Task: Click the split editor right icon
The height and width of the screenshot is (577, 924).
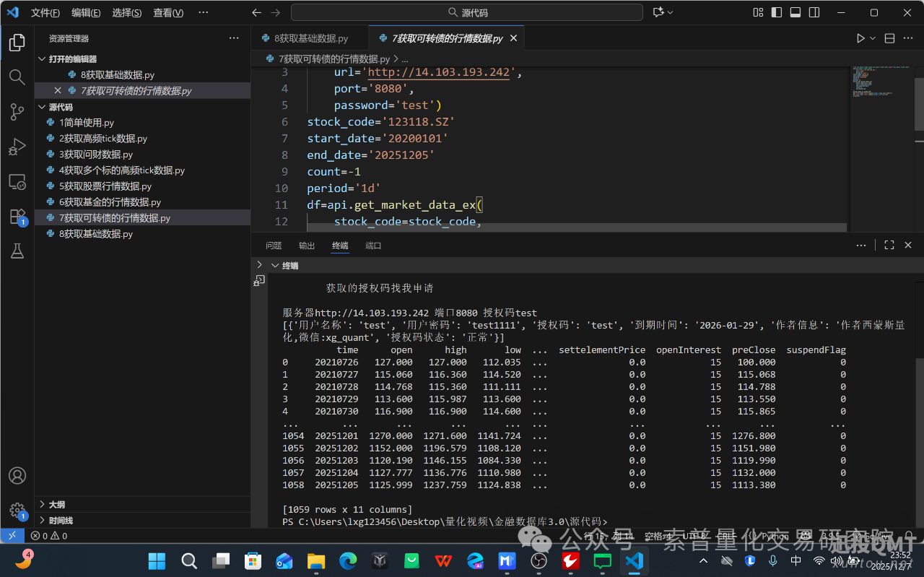Action: pyautogui.click(x=889, y=38)
